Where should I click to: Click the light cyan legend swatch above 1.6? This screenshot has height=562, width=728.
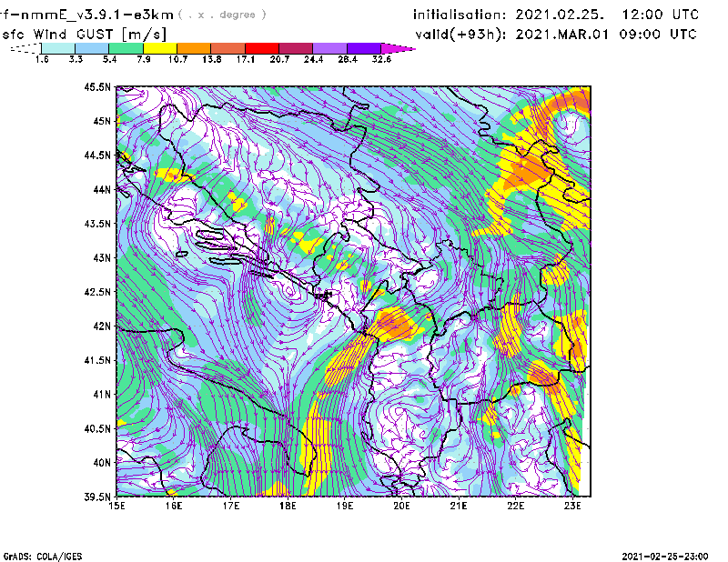pos(58,48)
